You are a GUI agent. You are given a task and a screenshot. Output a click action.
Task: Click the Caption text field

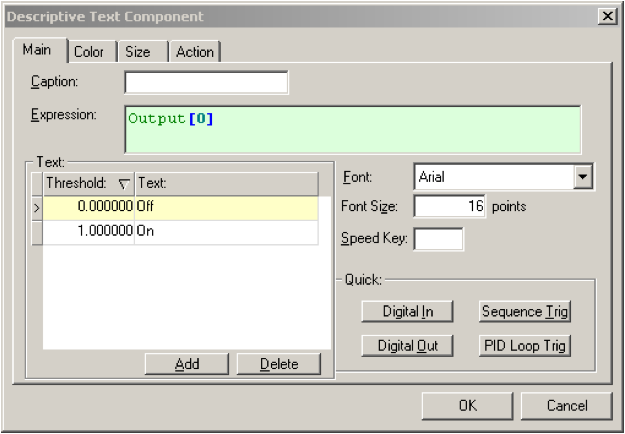click(206, 81)
